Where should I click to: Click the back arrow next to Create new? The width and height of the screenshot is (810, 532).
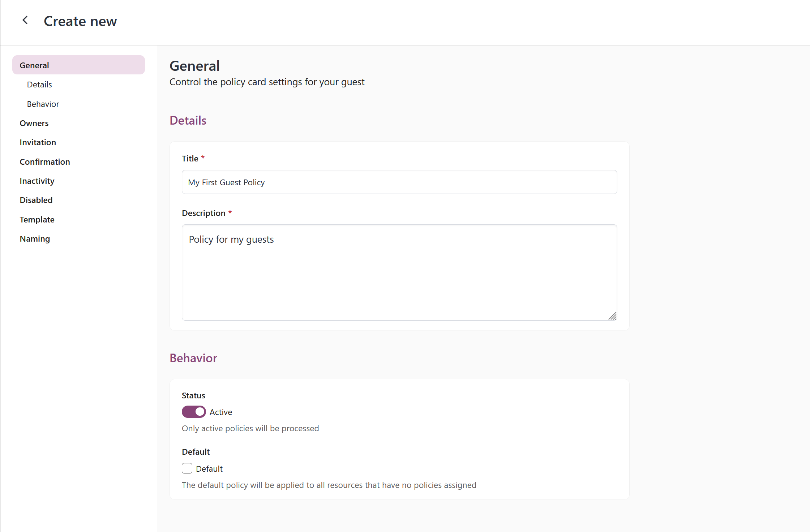coord(25,20)
